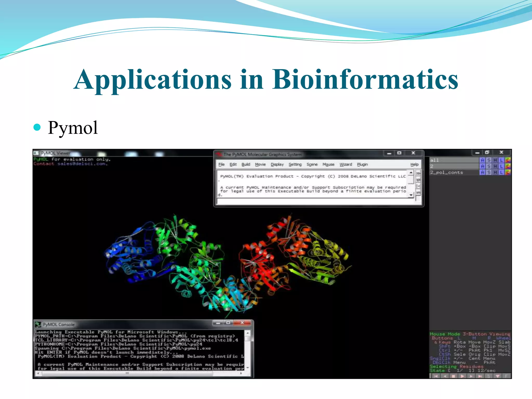The width and height of the screenshot is (532, 399).
Task: Click 'PyMOL for evaluation only.' text
Action: (x=72, y=159)
